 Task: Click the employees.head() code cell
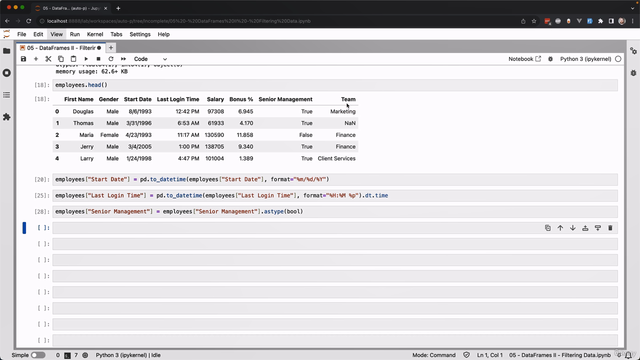click(x=335, y=85)
